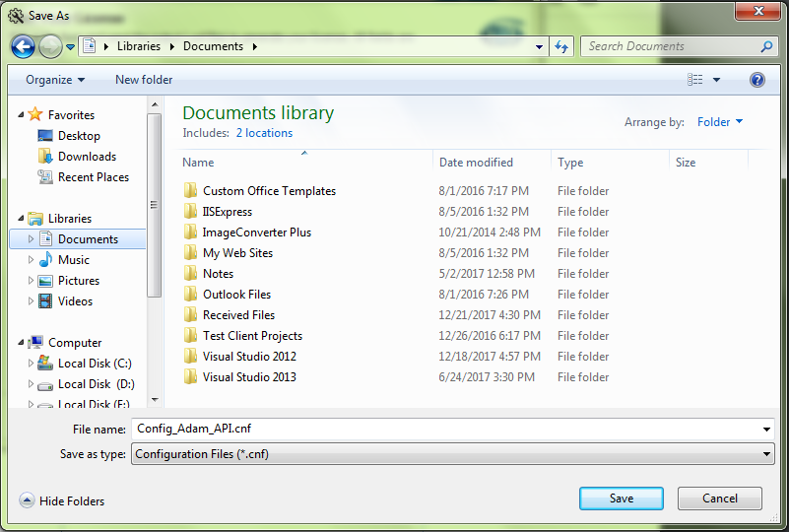Click the Back navigation arrow

[23, 47]
